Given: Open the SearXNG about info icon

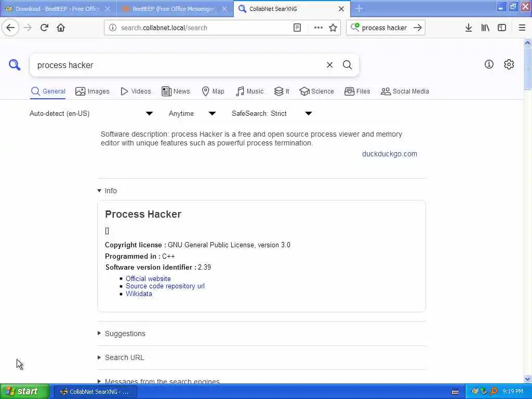Looking at the screenshot, I should (489, 64).
